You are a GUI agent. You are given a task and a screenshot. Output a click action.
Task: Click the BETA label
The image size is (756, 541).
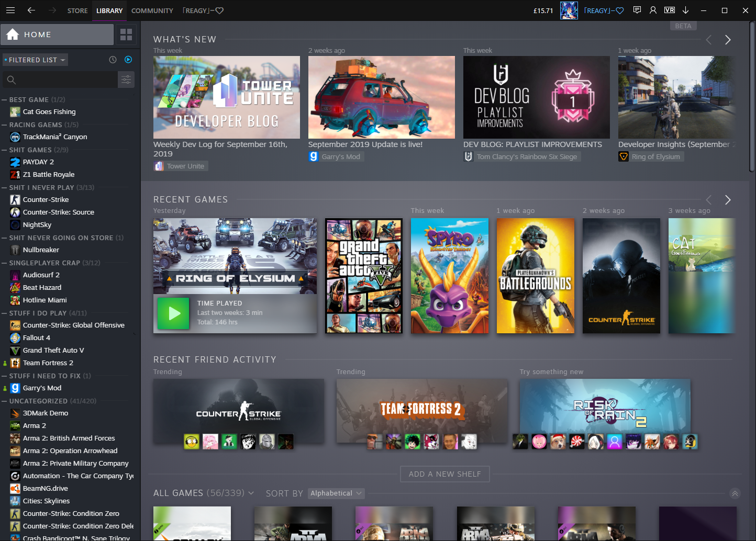click(x=683, y=26)
